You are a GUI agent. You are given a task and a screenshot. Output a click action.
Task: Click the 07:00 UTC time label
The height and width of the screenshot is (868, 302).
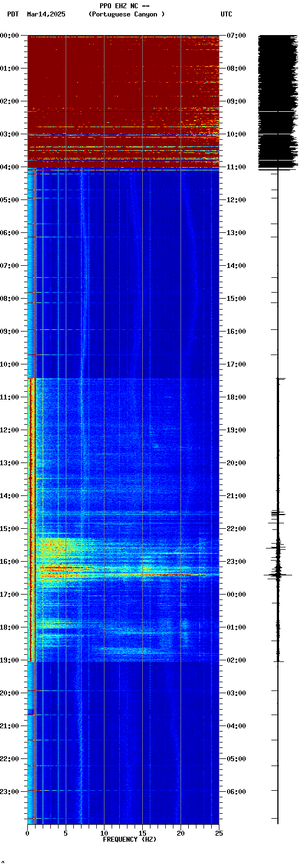pos(236,35)
